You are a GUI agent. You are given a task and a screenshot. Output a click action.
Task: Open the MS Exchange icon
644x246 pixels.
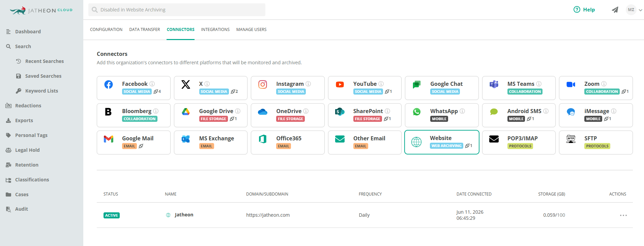(x=186, y=139)
